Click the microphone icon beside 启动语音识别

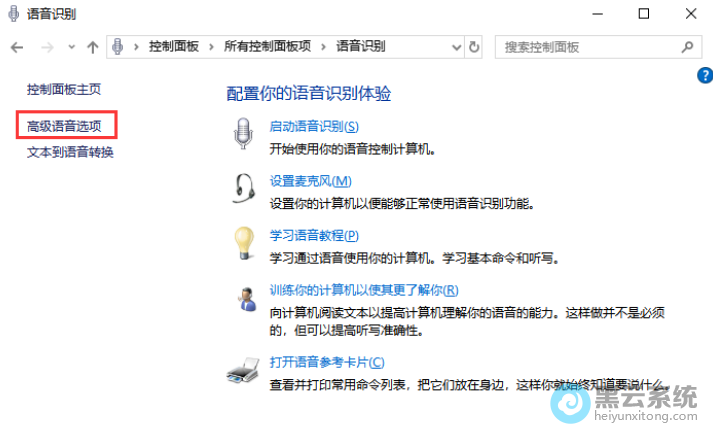[243, 134]
